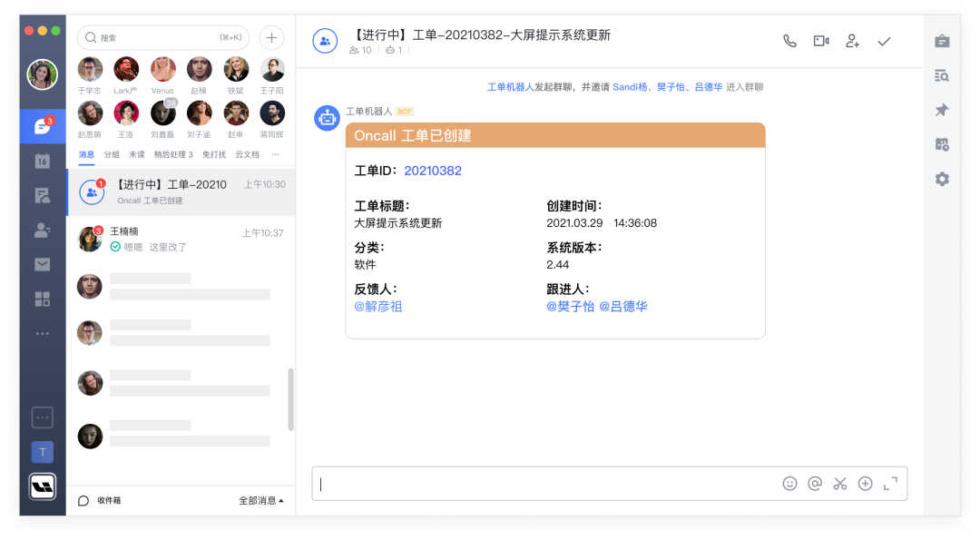Start a video meeting from chat header
This screenshot has height=540, width=980.
tap(821, 41)
